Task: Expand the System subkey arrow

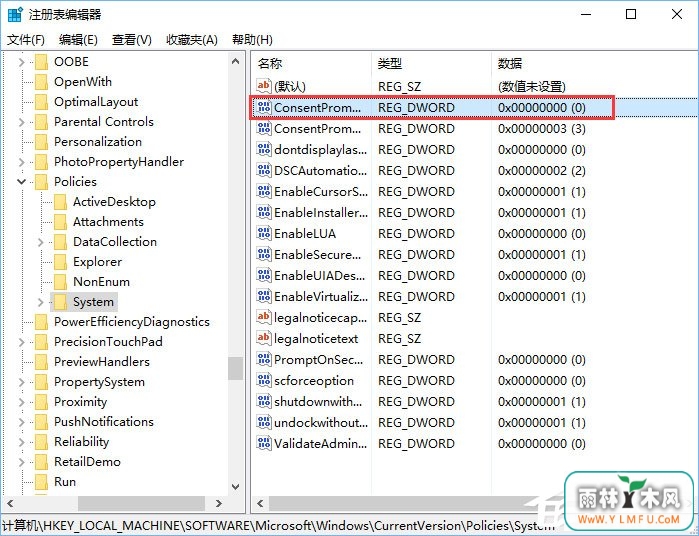Action: click(x=41, y=302)
